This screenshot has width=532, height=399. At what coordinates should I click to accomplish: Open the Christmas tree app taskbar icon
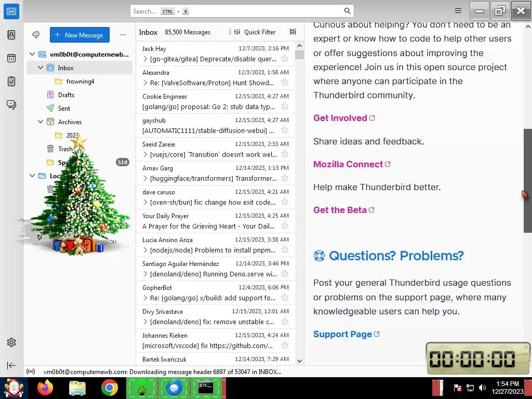pos(141,388)
